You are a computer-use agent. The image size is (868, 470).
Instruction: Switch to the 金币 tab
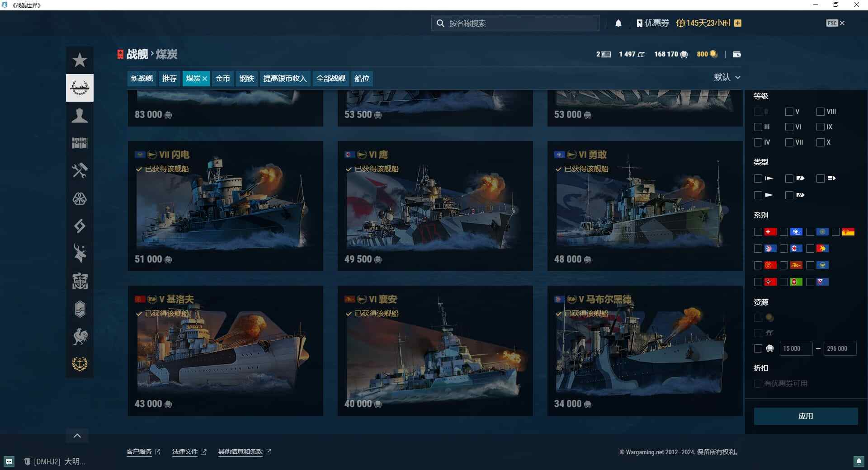tap(222, 78)
